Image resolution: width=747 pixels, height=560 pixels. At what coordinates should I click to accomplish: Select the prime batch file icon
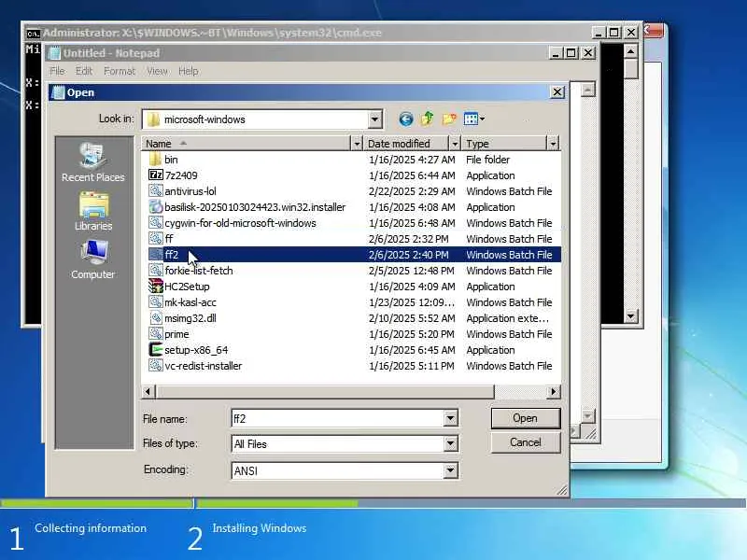pos(155,334)
